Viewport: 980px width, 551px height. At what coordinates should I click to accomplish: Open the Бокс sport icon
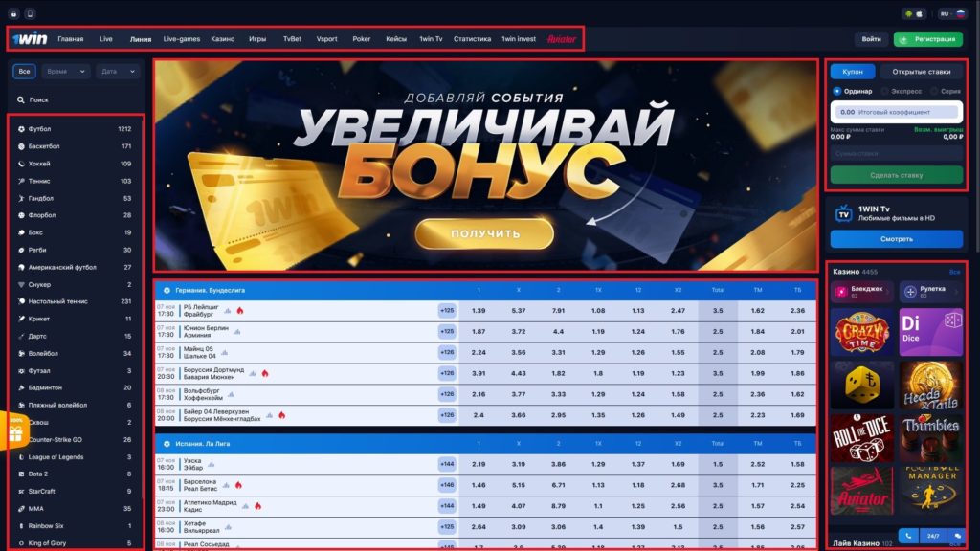pyautogui.click(x=21, y=232)
